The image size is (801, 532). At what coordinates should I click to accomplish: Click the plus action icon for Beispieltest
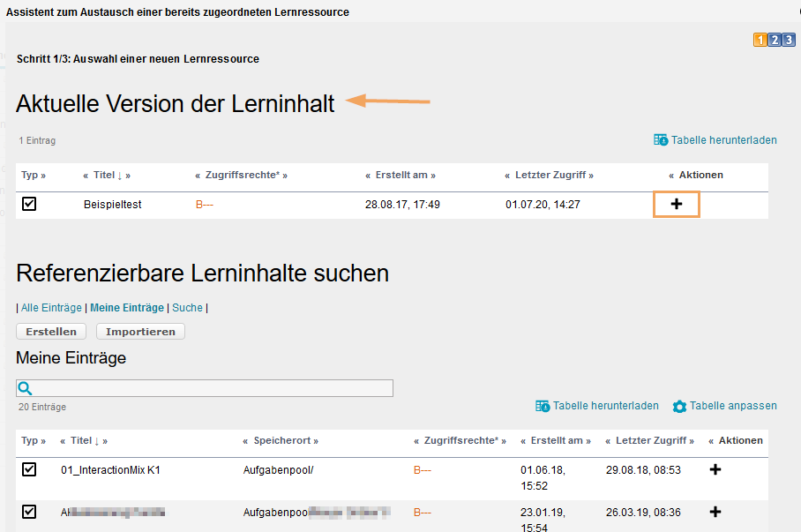676,204
